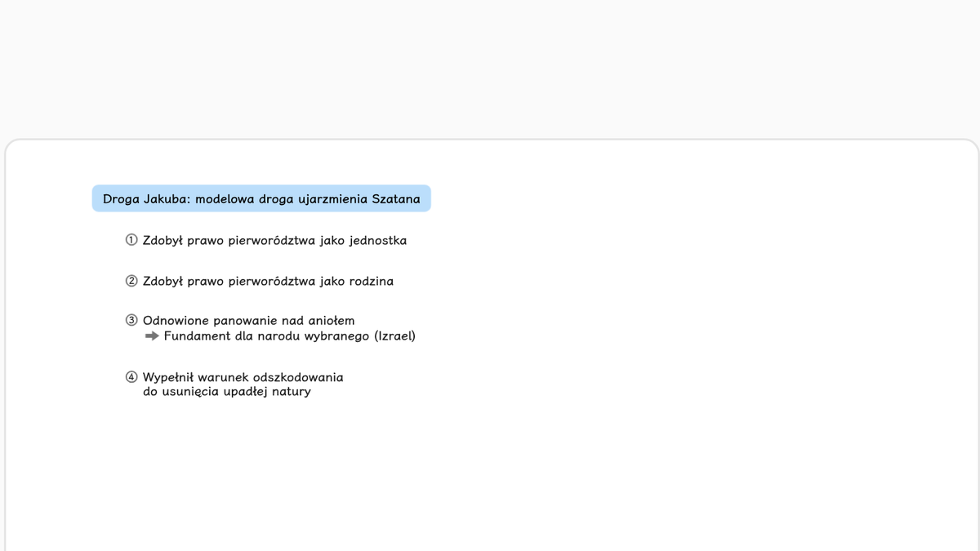Select the circled number two marker
The width and height of the screenshot is (980, 551).
coord(131,282)
